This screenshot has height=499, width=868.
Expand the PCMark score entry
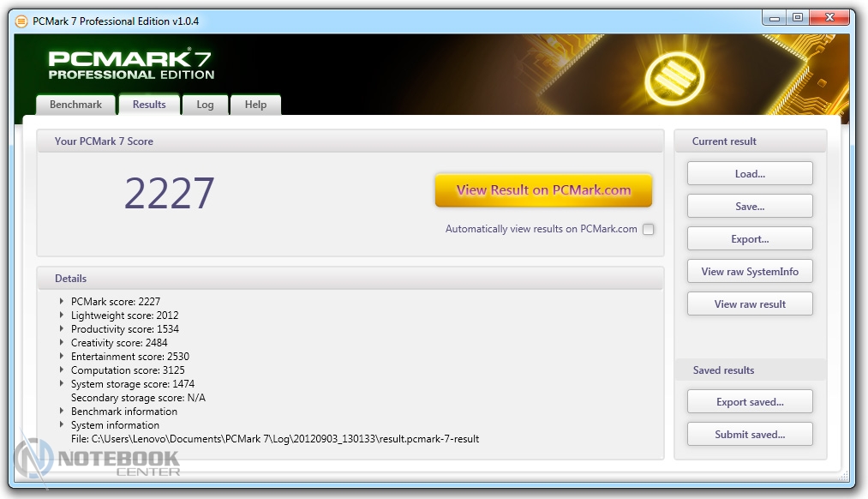click(62, 302)
